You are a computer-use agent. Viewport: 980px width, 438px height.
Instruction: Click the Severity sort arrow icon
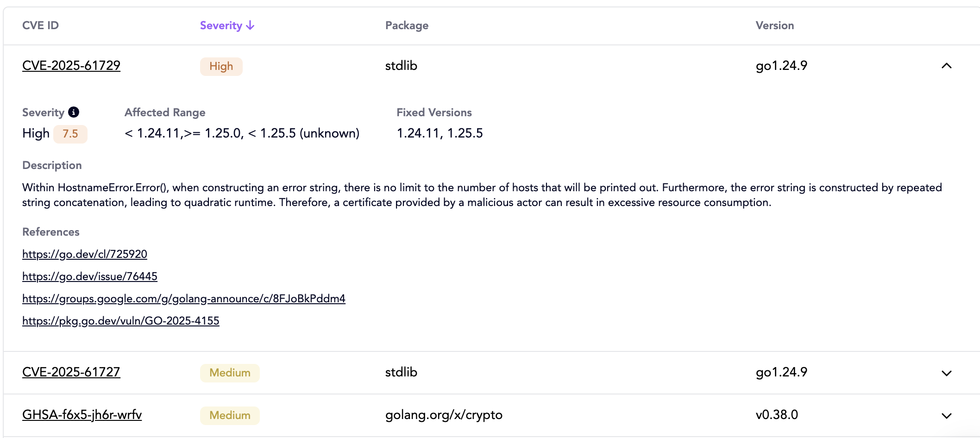point(250,25)
